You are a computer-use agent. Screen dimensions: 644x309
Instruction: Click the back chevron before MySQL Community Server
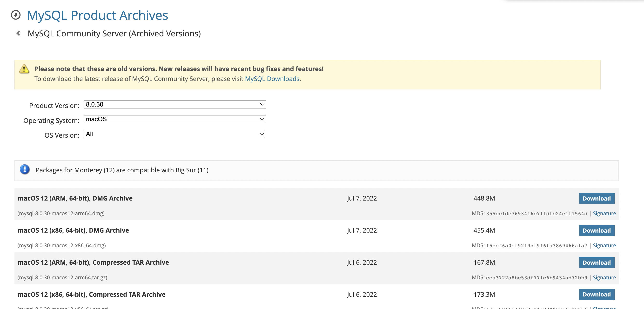(x=18, y=33)
